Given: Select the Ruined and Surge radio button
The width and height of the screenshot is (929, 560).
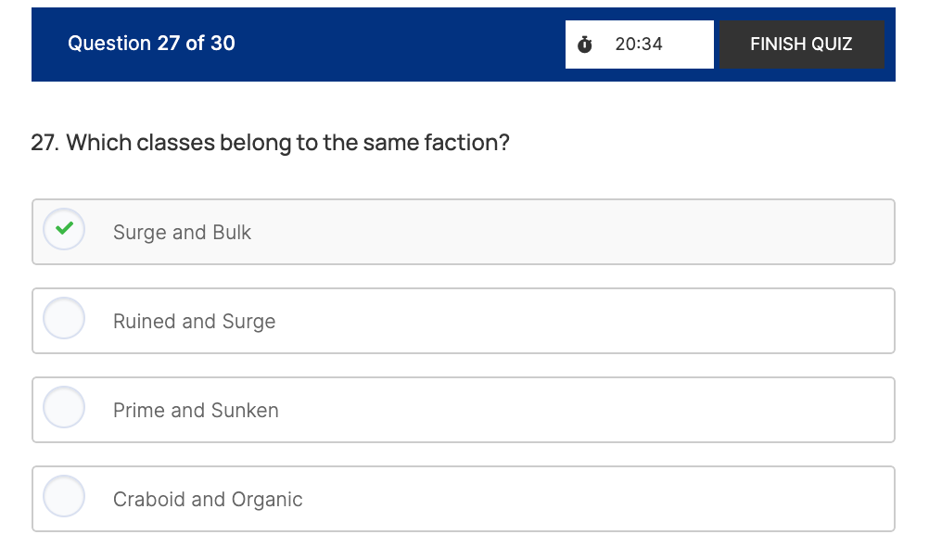Looking at the screenshot, I should pyautogui.click(x=64, y=319).
